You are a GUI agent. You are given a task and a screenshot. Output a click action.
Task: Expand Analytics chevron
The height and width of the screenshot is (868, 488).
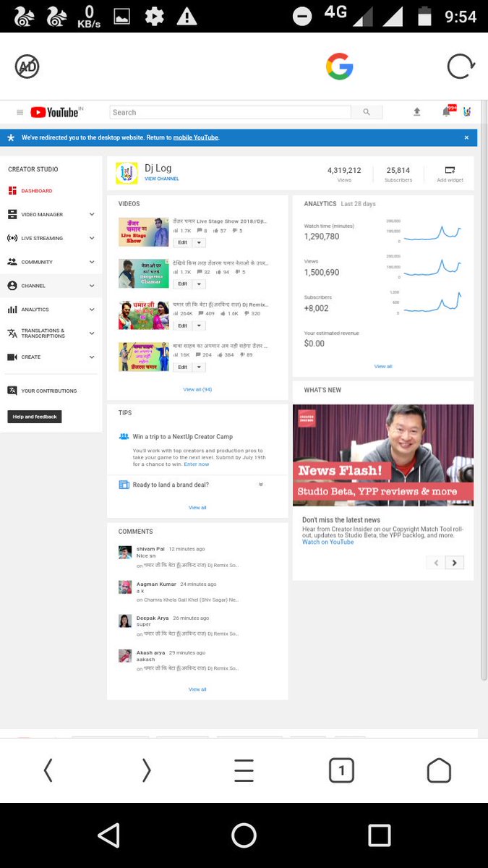[x=92, y=310]
